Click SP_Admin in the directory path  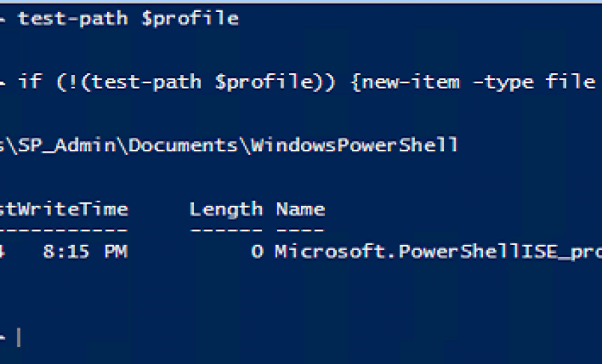pyautogui.click(x=71, y=145)
